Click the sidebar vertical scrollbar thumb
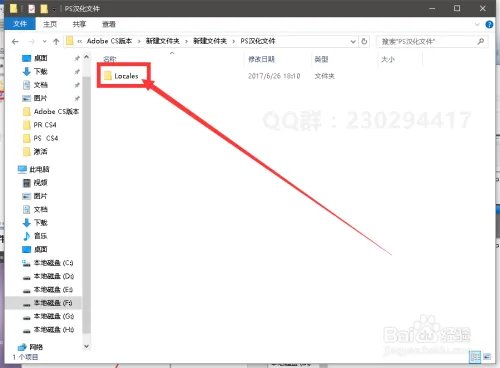The width and height of the screenshot is (500, 368). coord(86,205)
